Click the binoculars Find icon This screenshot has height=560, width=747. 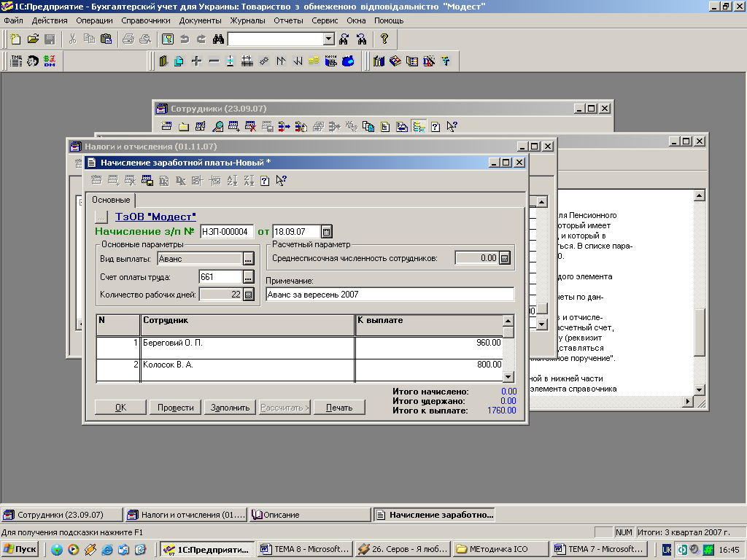pos(218,39)
